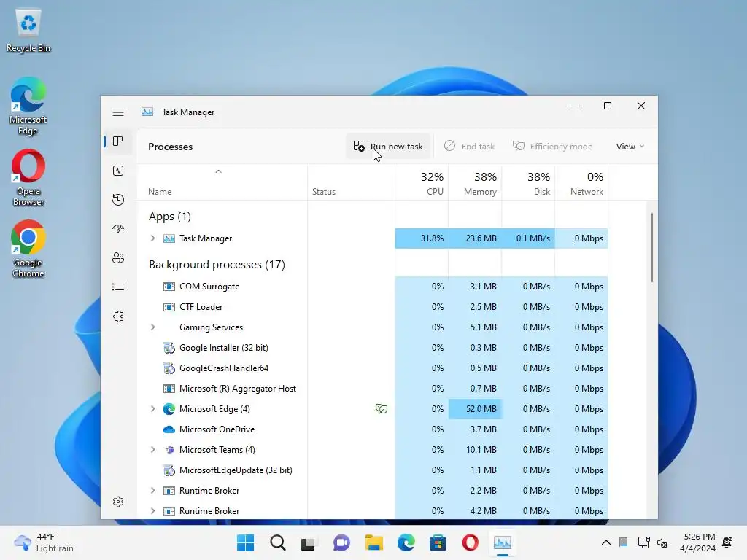The width and height of the screenshot is (747, 560).
Task: Launch Opera from the taskbar
Action: (x=471, y=542)
